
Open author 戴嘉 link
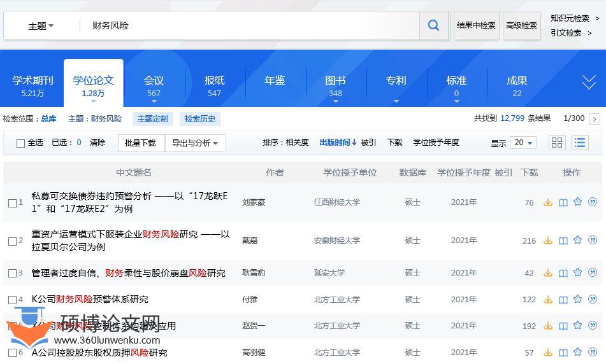pos(250,241)
